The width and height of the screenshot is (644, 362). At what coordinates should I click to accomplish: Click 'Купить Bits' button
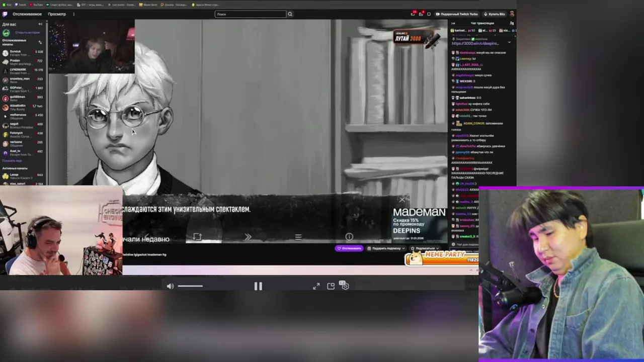[494, 14]
